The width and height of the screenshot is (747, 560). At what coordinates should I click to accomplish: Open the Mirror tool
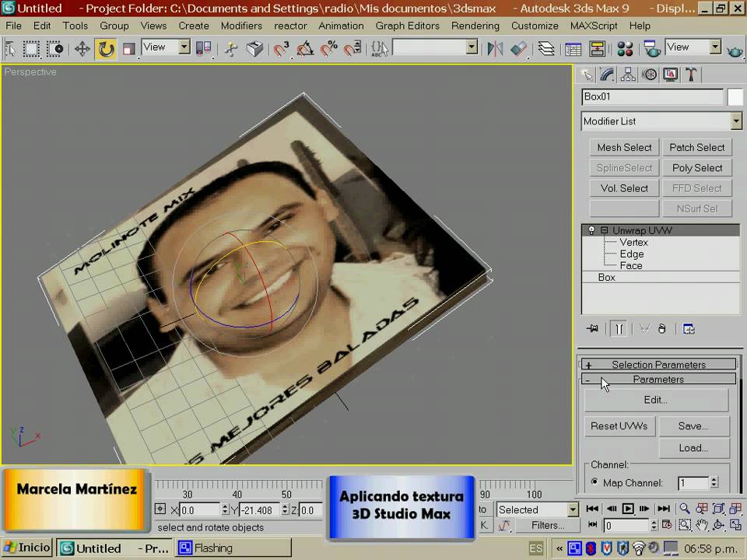click(x=495, y=48)
